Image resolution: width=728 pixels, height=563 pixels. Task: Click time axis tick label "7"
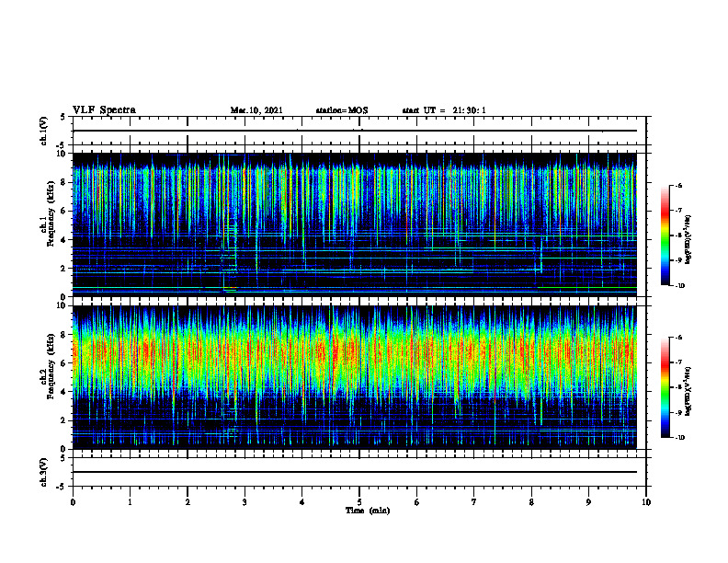pyautogui.click(x=474, y=502)
